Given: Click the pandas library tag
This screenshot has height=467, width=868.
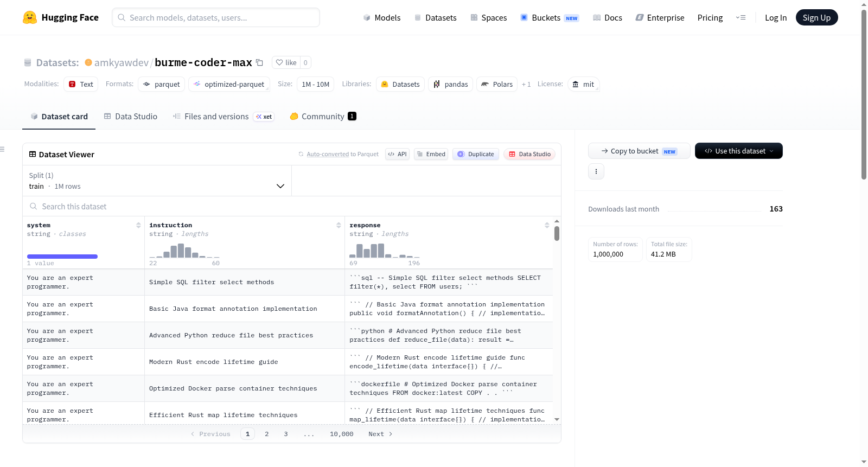Looking at the screenshot, I should pos(451,84).
